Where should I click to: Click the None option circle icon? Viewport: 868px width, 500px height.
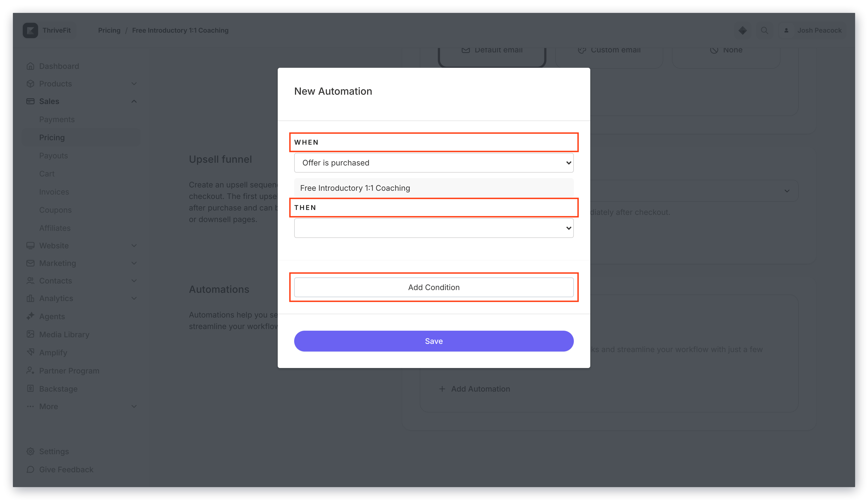(714, 50)
